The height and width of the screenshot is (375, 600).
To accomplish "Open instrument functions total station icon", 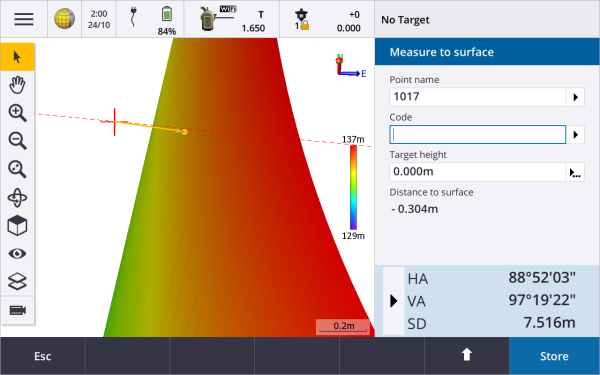I will 209,19.
